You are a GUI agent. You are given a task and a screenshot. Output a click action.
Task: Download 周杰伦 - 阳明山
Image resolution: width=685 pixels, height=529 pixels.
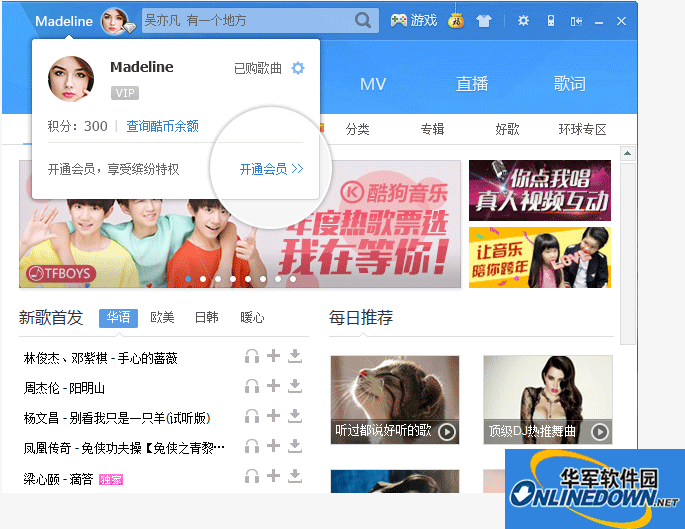tap(295, 386)
